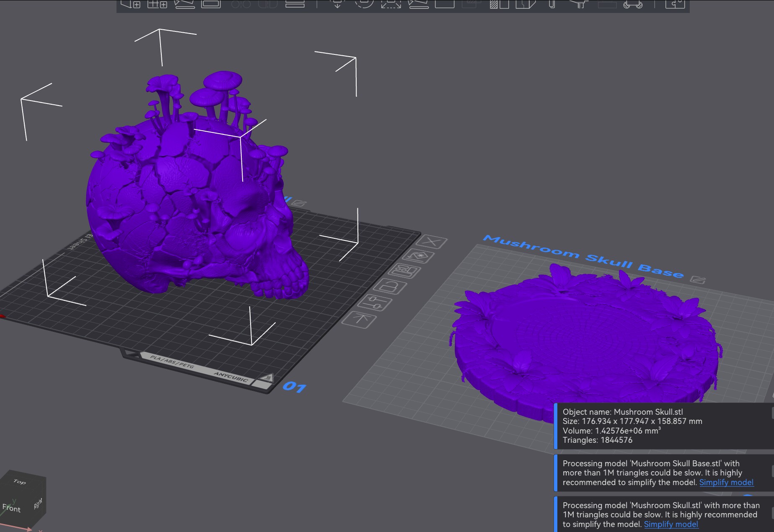Click the Mushroom Skull Base plate title
Viewport: 774px width, 532px height.
pyautogui.click(x=583, y=256)
